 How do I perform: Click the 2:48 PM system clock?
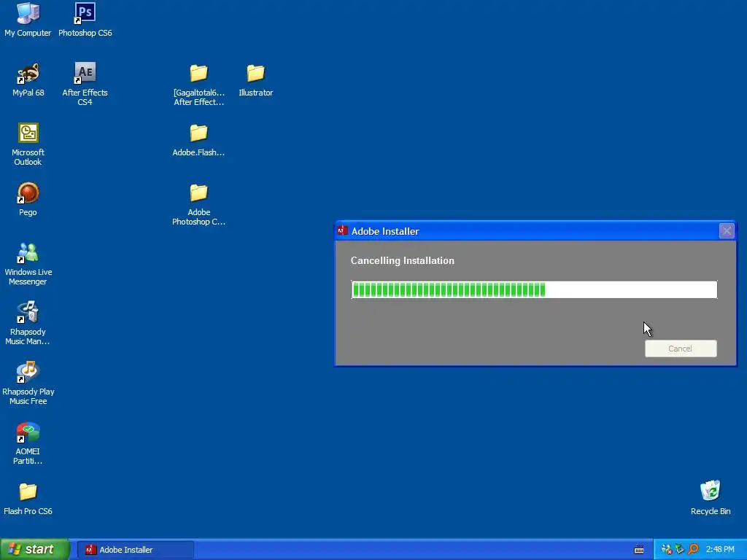(720, 550)
